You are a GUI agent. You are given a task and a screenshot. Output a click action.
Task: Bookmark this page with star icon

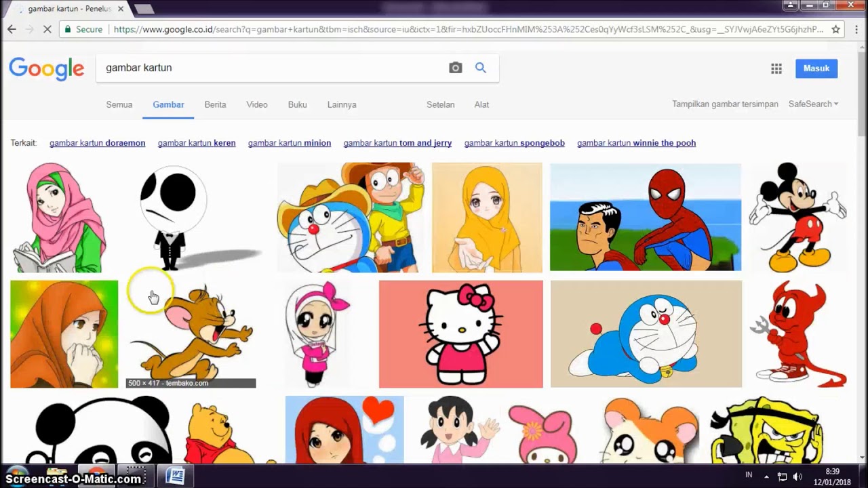[836, 29]
